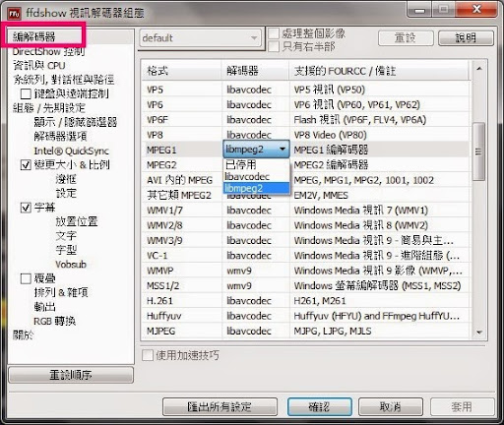
Task: Click 取消 cancel button
Action: tap(391, 407)
